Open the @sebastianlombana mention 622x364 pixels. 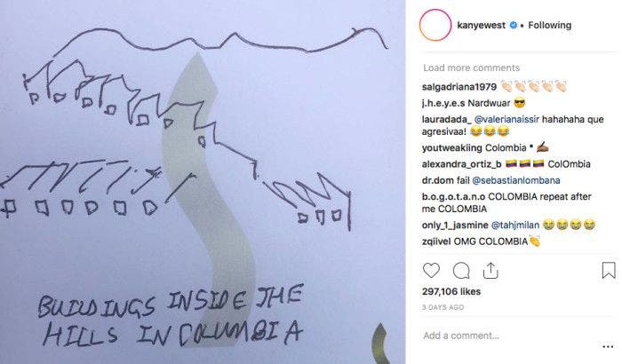click(x=516, y=180)
